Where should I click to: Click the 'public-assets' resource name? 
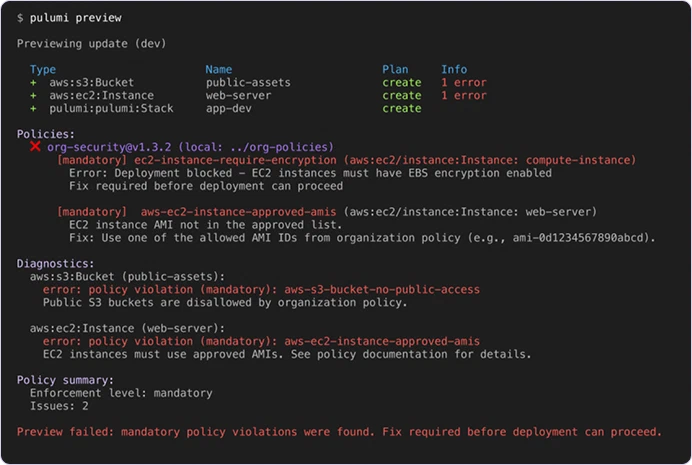point(248,82)
